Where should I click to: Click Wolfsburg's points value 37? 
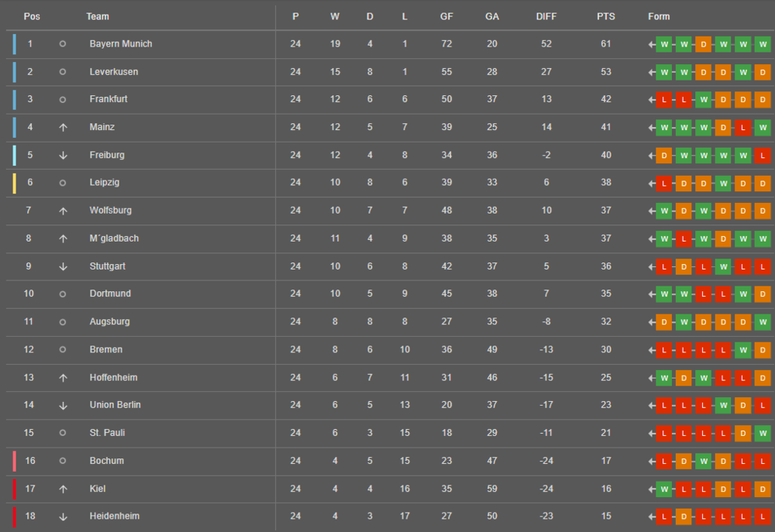(606, 211)
